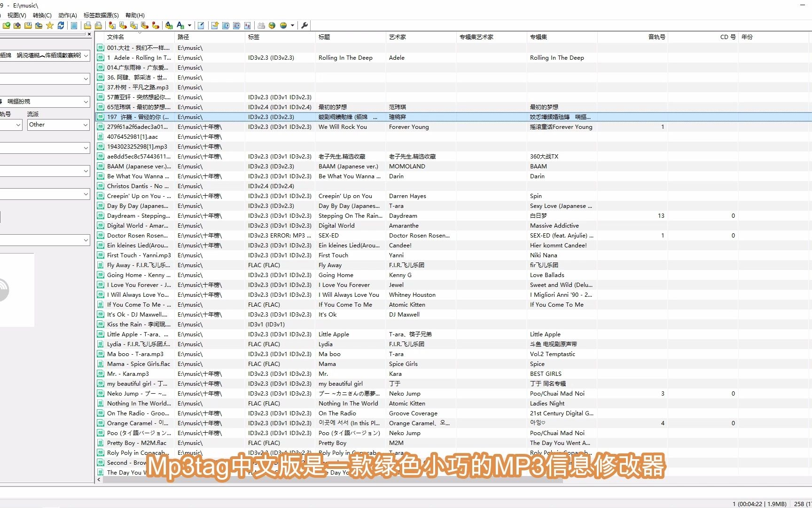Image resolution: width=812 pixels, height=508 pixels.
Task: Click the load playlist folder icon
Action: 28,25
